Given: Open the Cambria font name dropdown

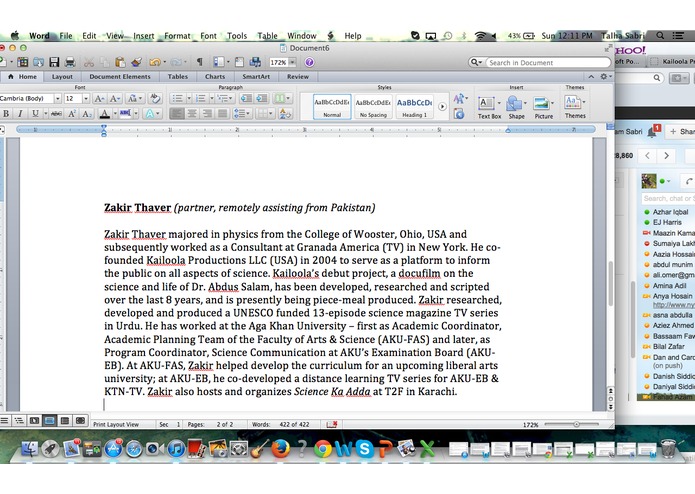Looking at the screenshot, I should tap(58, 98).
